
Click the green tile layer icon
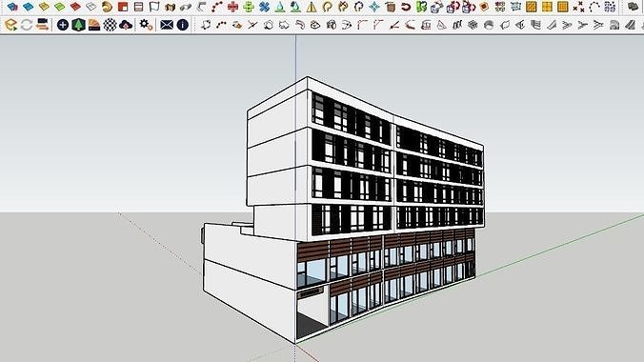(60, 7)
